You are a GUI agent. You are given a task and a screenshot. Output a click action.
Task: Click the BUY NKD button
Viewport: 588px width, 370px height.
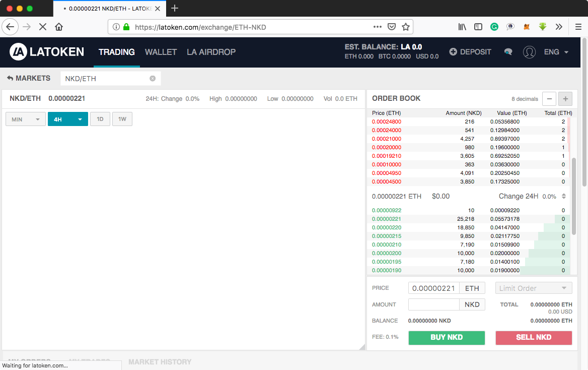[447, 337]
